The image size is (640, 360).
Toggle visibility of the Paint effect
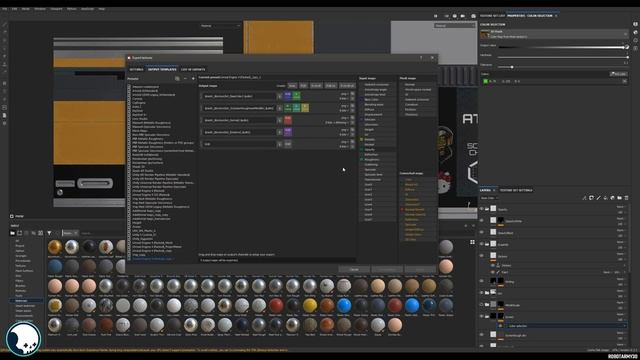tap(493, 272)
